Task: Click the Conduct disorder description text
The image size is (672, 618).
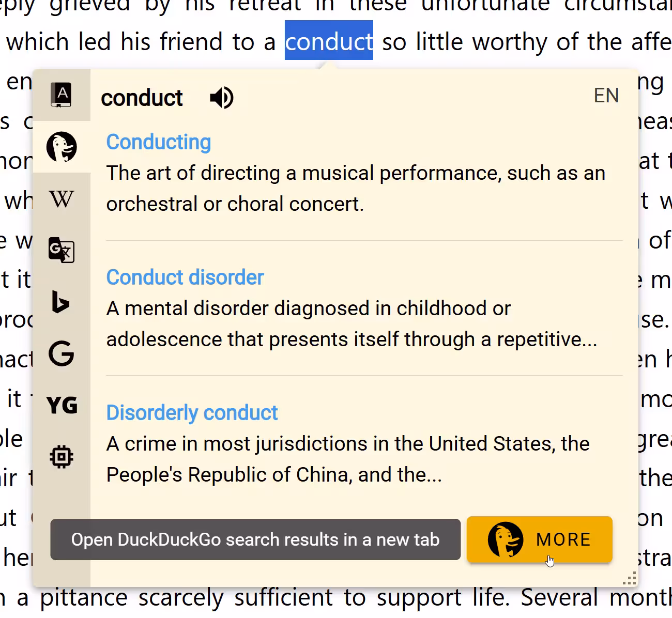Action: coord(352,324)
